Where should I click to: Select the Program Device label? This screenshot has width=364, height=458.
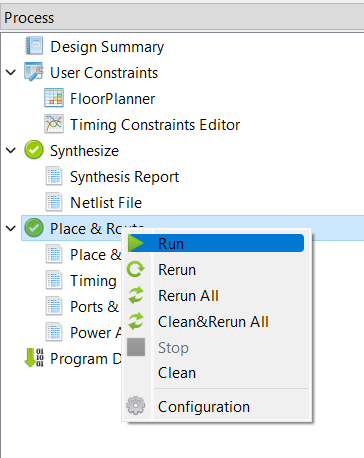(86, 359)
